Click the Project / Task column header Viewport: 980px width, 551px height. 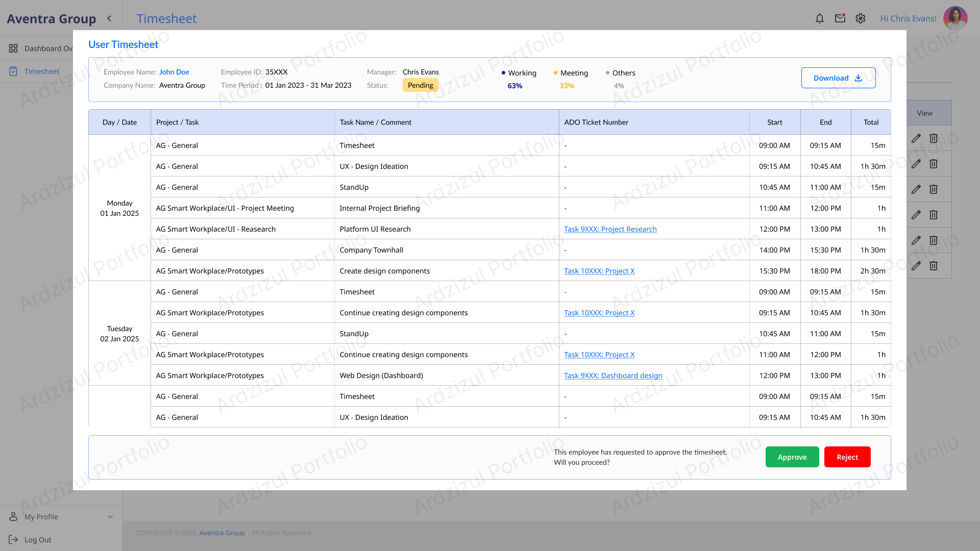tap(242, 122)
